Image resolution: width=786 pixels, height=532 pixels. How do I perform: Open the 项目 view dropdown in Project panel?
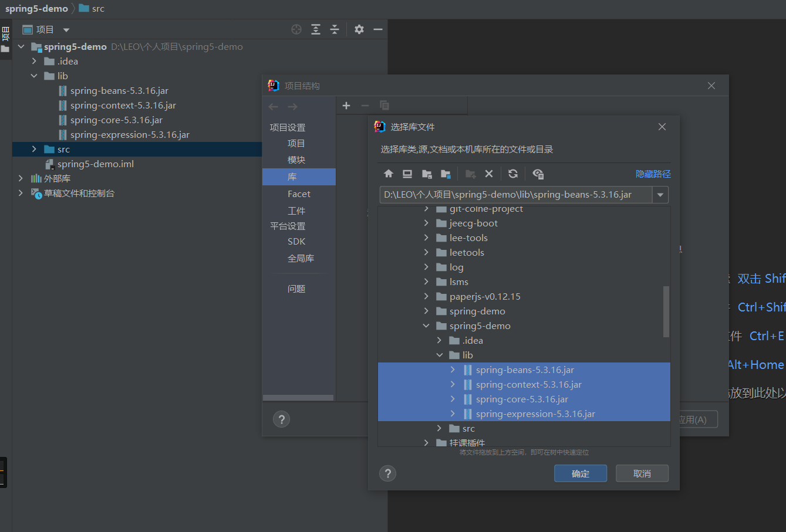(66, 30)
